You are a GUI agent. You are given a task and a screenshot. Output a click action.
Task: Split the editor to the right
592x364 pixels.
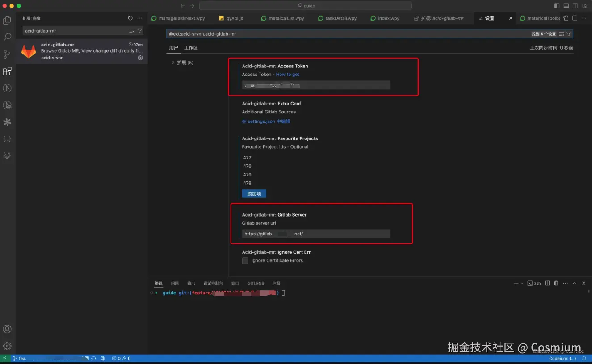pos(575,18)
